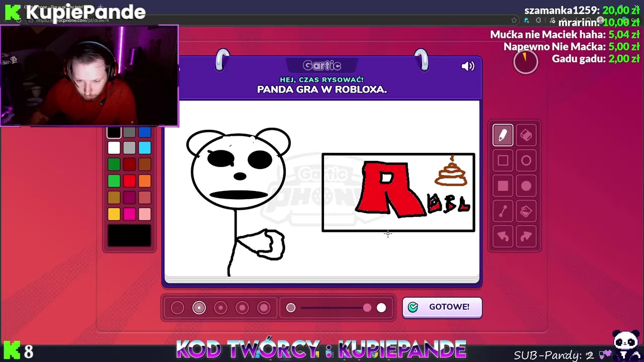Viewport: 644px width, 362px height.
Task: Pick the fourth brush size
Action: click(242, 308)
